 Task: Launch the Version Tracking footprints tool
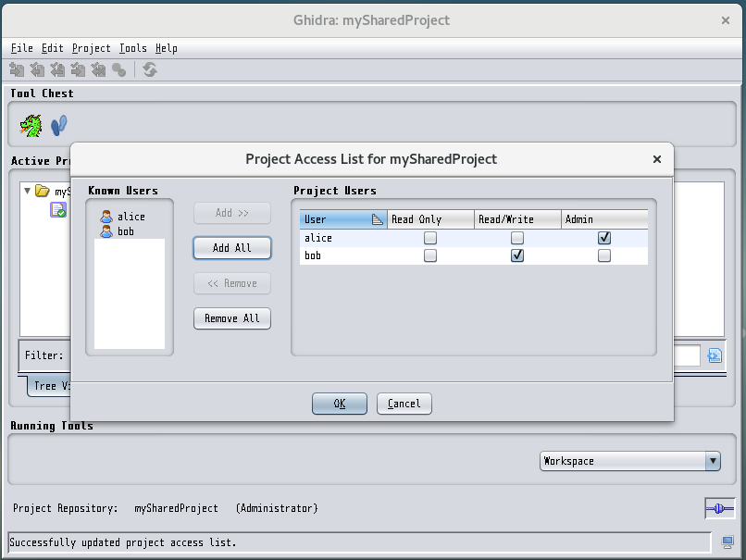pyautogui.click(x=59, y=126)
